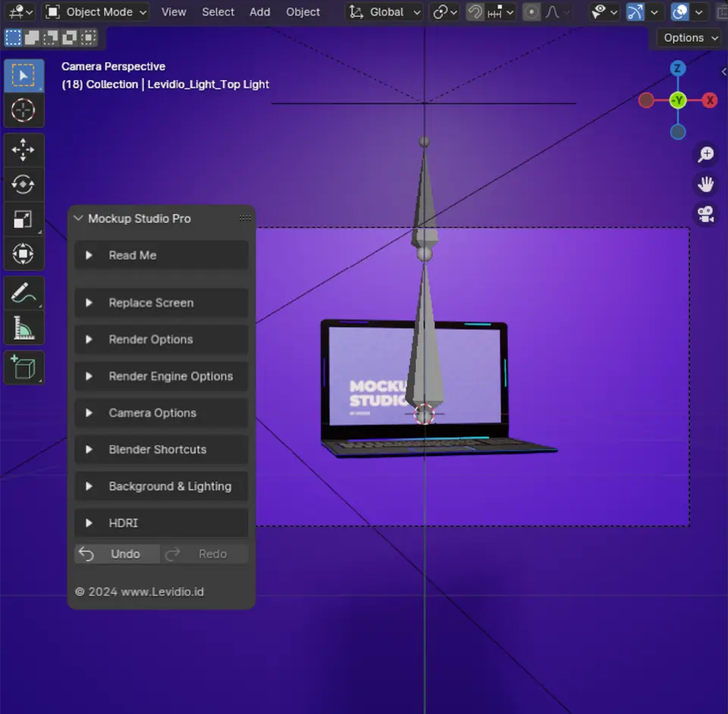Choose the intersect selection mode icon
The image size is (728, 714).
click(x=88, y=38)
